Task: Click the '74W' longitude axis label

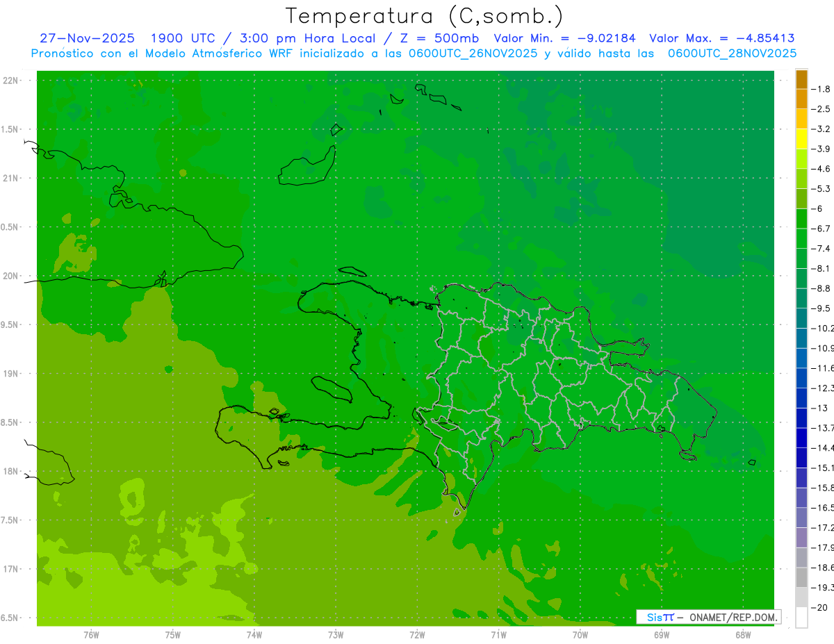Action: [254, 635]
